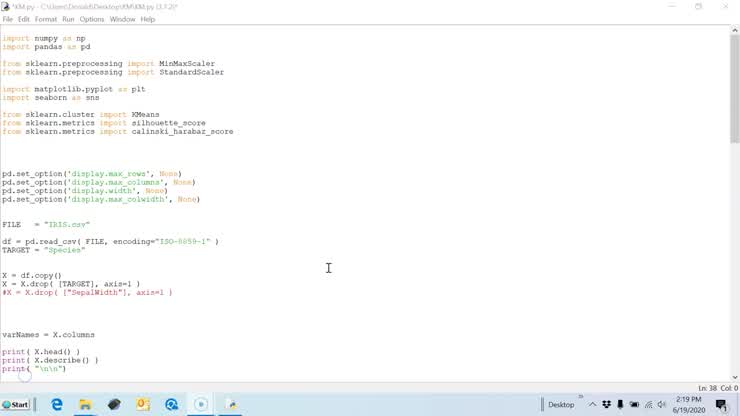Open the Window menu
Screen dimensions: 740x416
122,19
